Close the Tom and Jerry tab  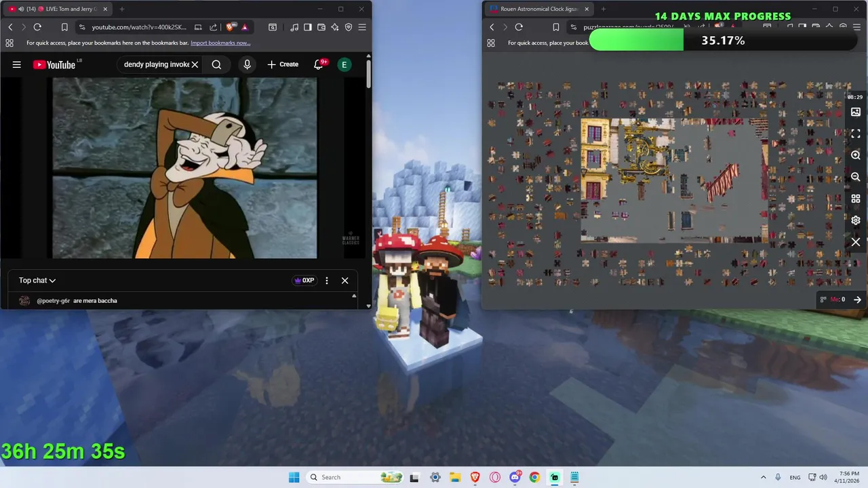(x=105, y=9)
